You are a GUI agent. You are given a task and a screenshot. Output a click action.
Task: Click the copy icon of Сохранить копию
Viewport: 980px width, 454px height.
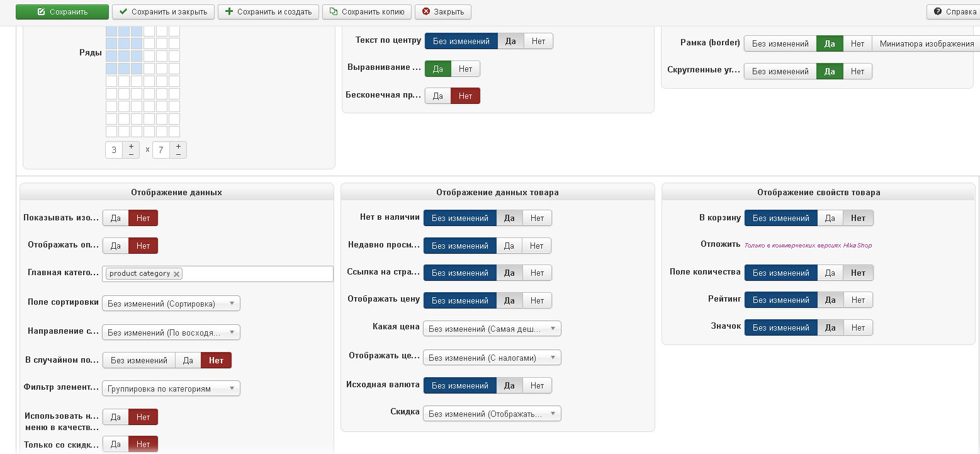coord(333,12)
